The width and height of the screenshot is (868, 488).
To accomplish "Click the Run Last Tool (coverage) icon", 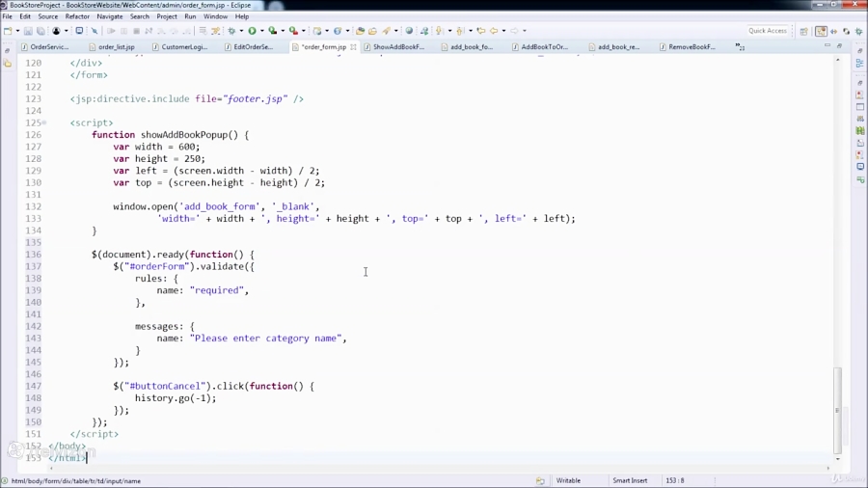I will 272,31.
